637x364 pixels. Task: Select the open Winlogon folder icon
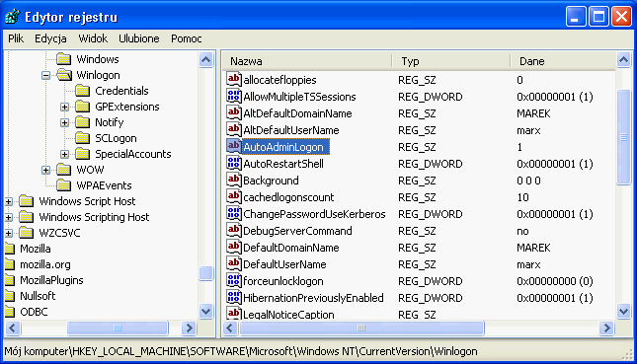click(x=64, y=75)
